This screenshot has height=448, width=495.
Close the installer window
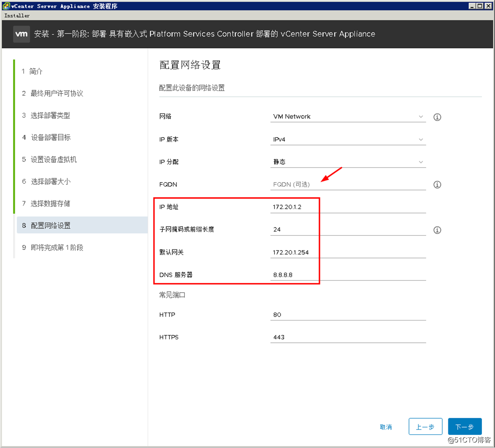[488, 6]
